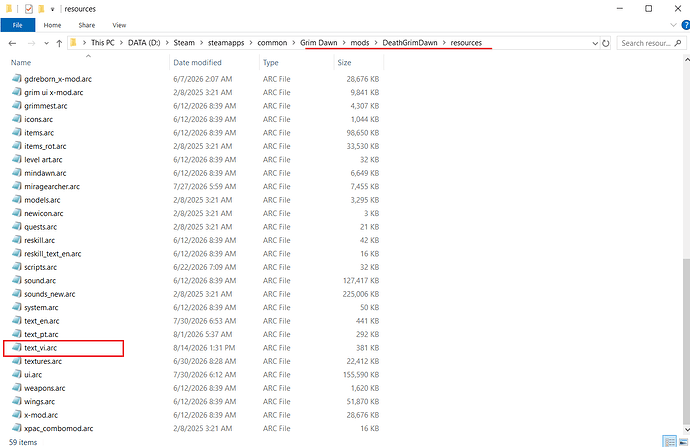
Task: Select the level art.arc file icon
Action: (17, 159)
